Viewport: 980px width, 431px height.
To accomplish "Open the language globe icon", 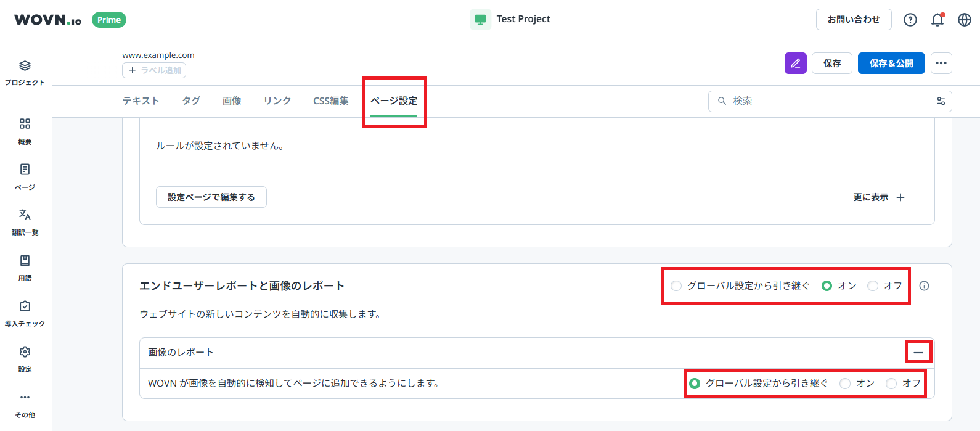I will pos(964,20).
